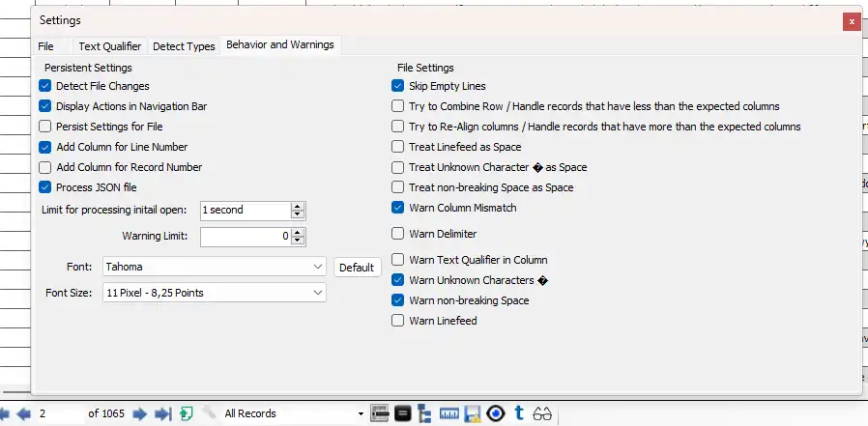This screenshot has height=426, width=868.
Task: Click the blue letter t icon
Action: (x=519, y=412)
